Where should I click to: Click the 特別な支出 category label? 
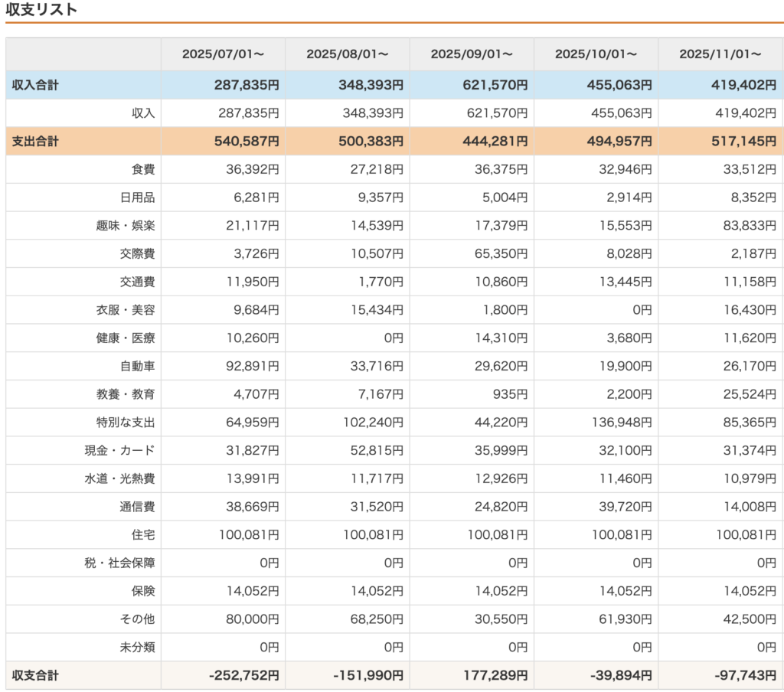[126, 422]
